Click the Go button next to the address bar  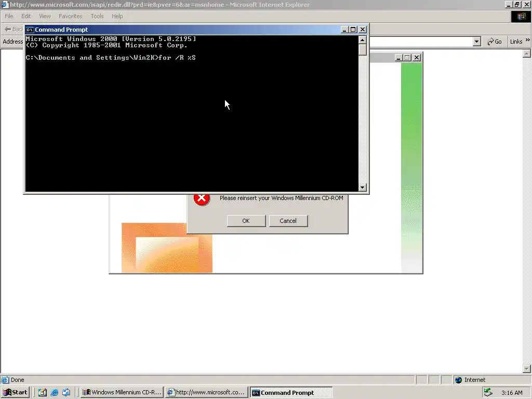(x=495, y=42)
